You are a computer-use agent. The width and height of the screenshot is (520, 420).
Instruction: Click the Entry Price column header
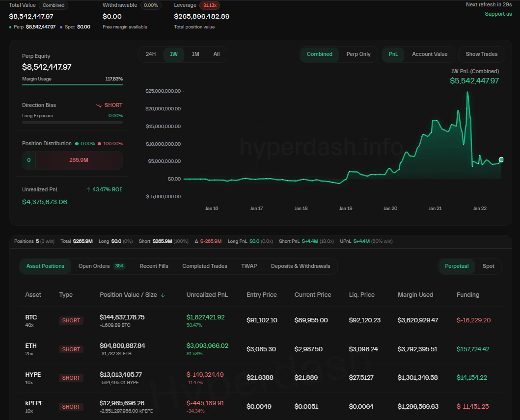tap(262, 295)
